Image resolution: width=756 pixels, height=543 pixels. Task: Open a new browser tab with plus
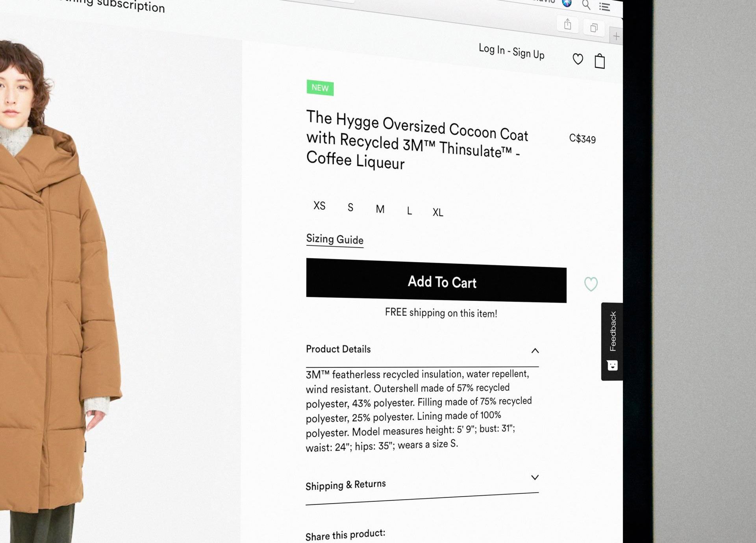click(616, 37)
